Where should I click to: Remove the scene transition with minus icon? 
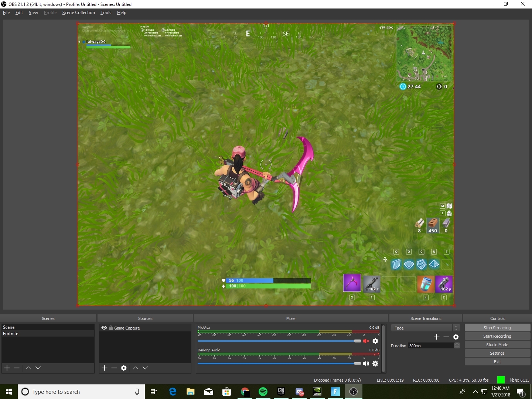(446, 337)
